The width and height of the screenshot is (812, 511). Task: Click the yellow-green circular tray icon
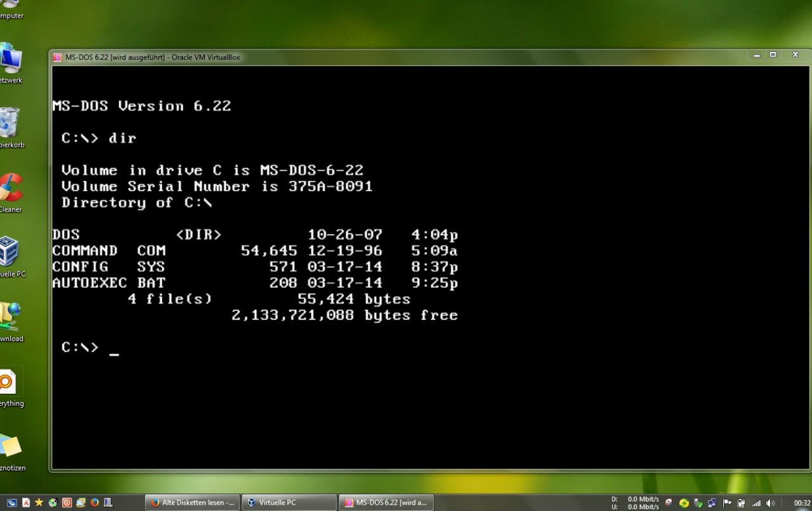click(x=684, y=503)
